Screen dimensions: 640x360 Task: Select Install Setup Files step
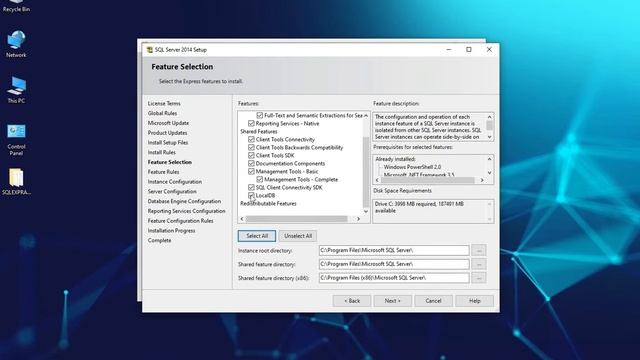(168, 143)
